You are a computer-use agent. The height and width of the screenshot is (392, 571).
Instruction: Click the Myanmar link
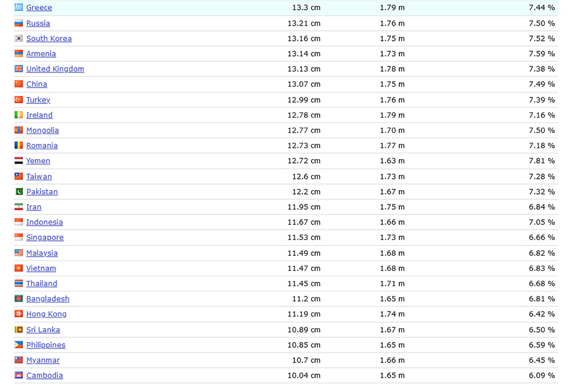(x=43, y=360)
